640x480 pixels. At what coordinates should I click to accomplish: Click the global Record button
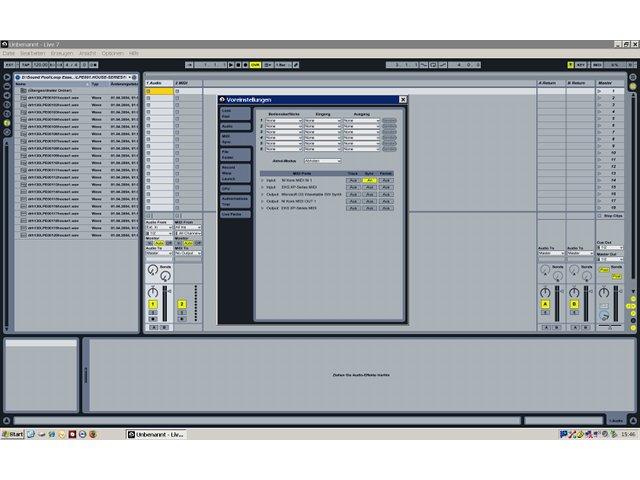click(x=245, y=65)
